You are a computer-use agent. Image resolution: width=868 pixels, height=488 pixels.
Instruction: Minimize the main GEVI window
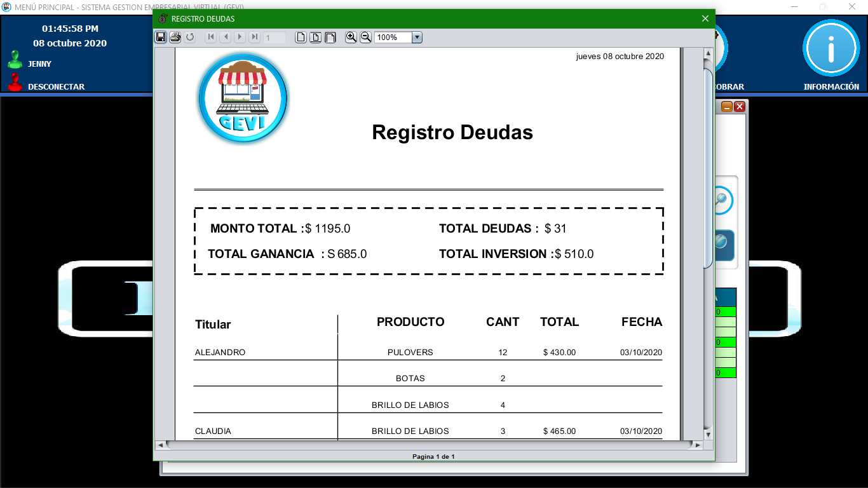tap(794, 6)
